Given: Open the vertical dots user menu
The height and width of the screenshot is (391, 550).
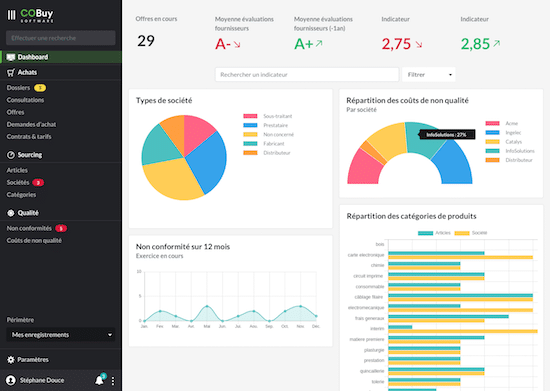Looking at the screenshot, I should coord(113,381).
